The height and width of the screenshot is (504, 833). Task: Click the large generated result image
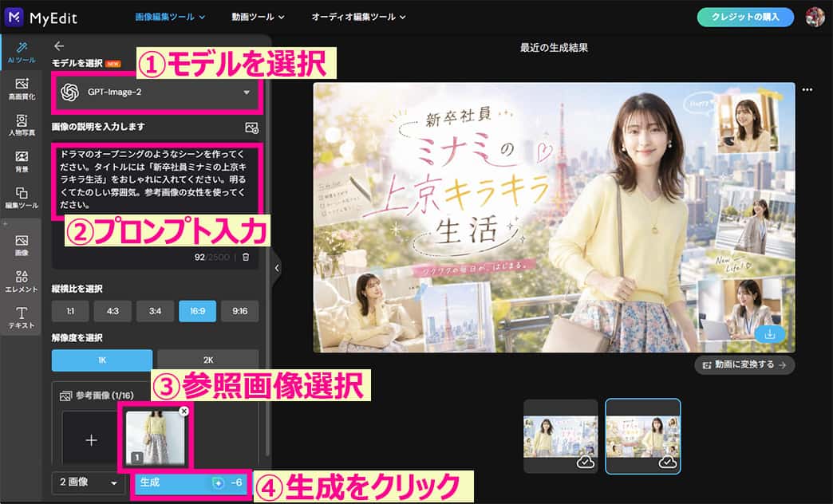554,217
